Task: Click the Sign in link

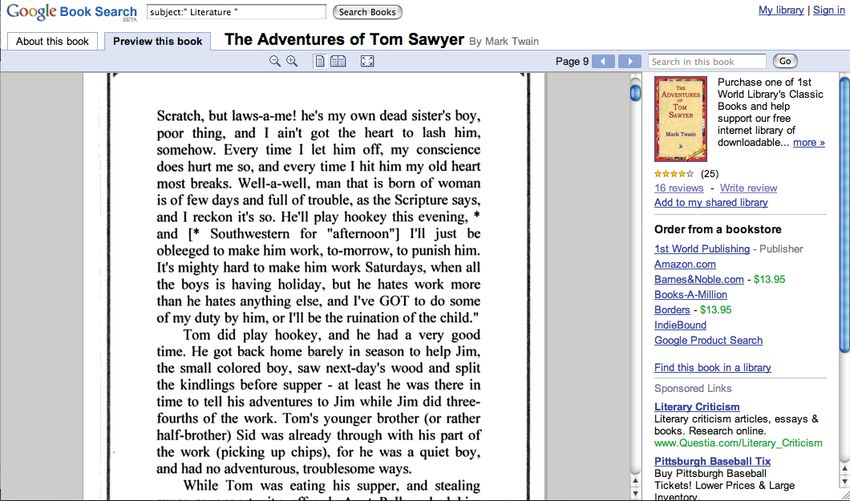Action: [828, 10]
